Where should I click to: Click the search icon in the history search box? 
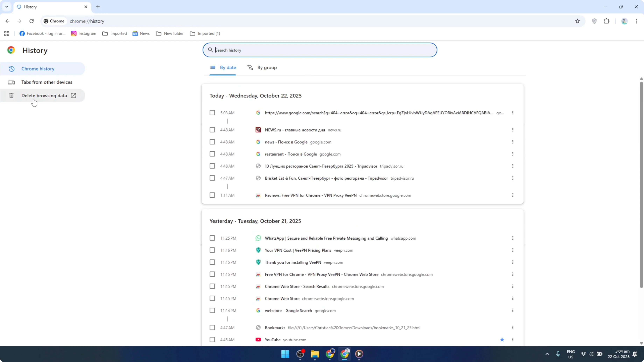(210, 50)
